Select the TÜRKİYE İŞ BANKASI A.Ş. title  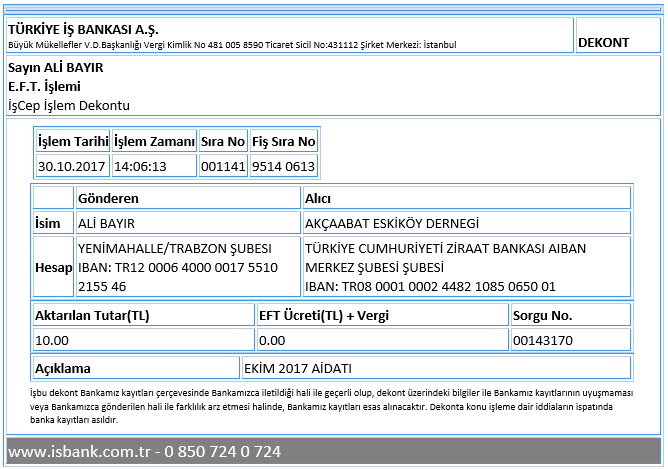click(x=83, y=29)
